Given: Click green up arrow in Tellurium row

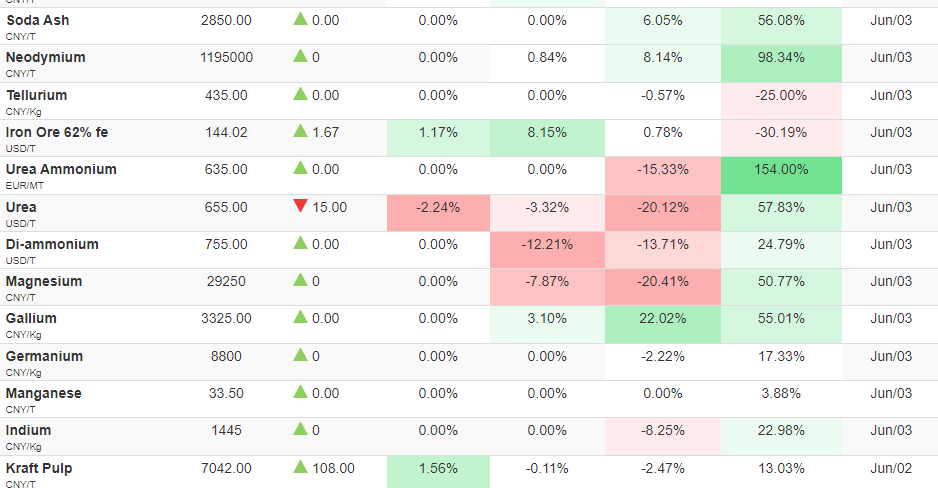Looking at the screenshot, I should (x=300, y=94).
